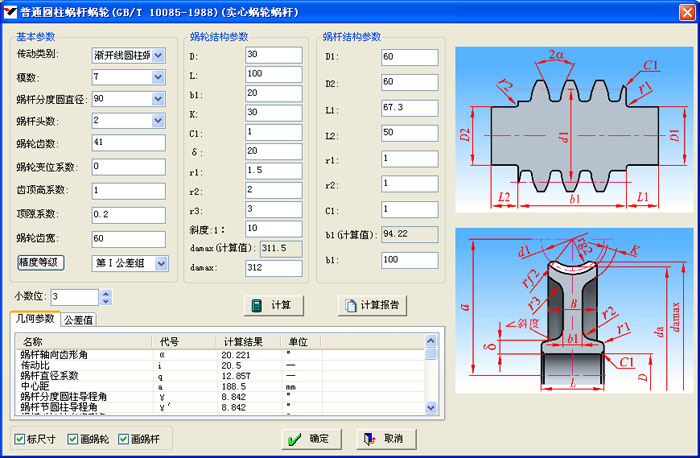Viewport: 700px width, 458px height.
Task: Expand the 模数 dropdown list
Action: coord(158,76)
